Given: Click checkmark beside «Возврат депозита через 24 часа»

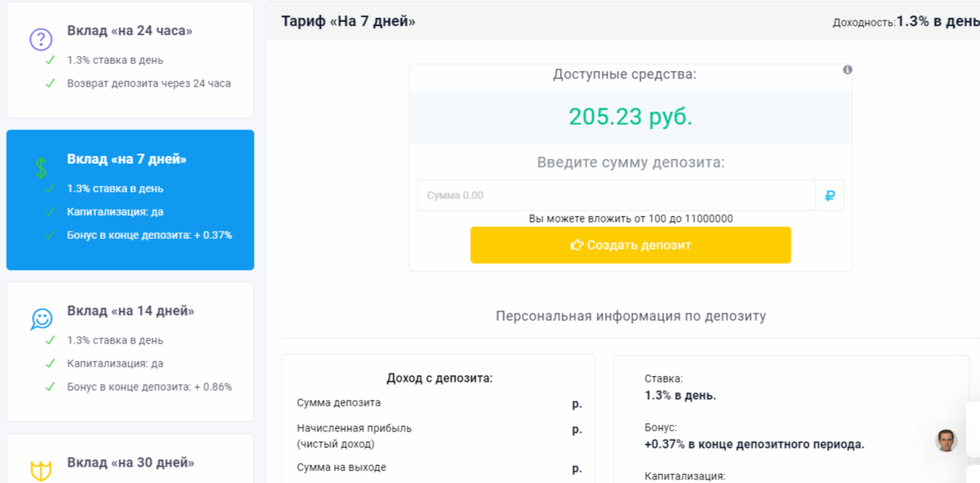Looking at the screenshot, I should pos(50,83).
